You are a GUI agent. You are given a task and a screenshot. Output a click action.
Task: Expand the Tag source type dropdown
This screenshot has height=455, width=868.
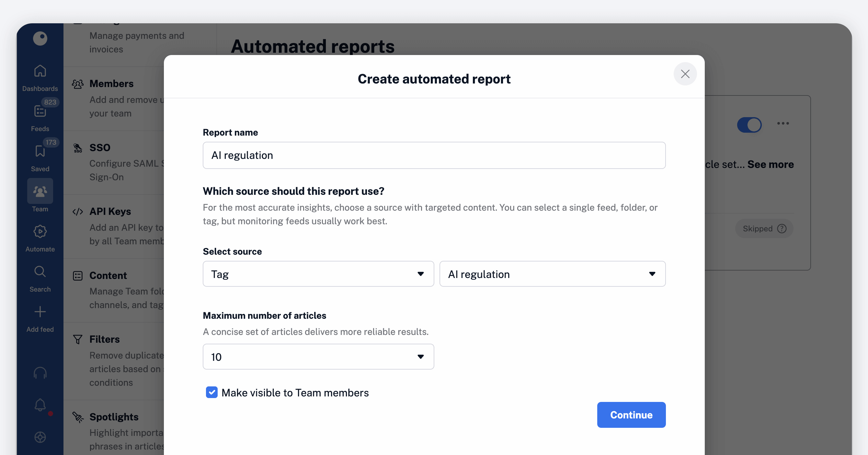pos(318,274)
